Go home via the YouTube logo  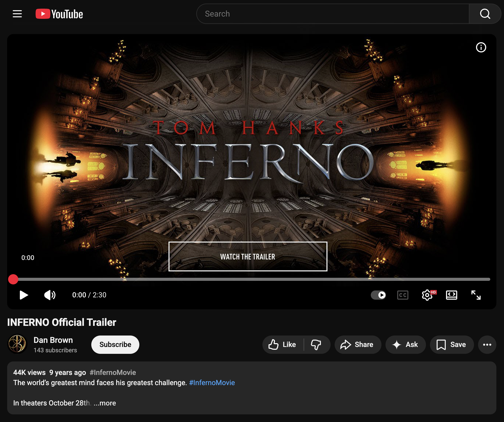pos(59,13)
